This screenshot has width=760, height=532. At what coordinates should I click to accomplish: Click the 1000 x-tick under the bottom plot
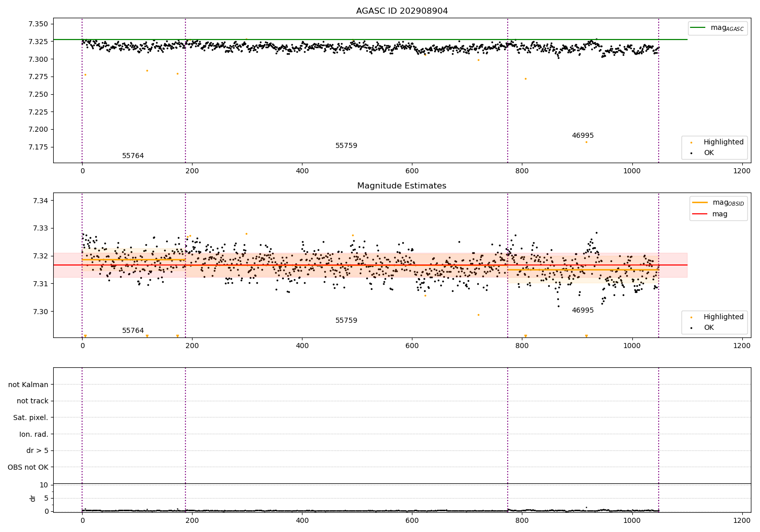coord(632,520)
